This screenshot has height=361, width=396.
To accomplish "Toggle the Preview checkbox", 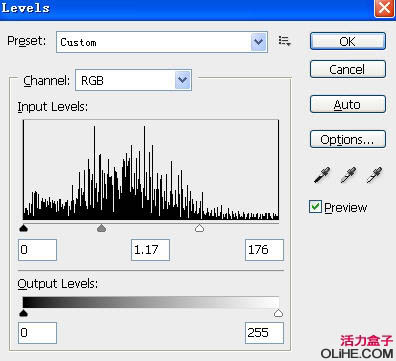I will 315,207.
